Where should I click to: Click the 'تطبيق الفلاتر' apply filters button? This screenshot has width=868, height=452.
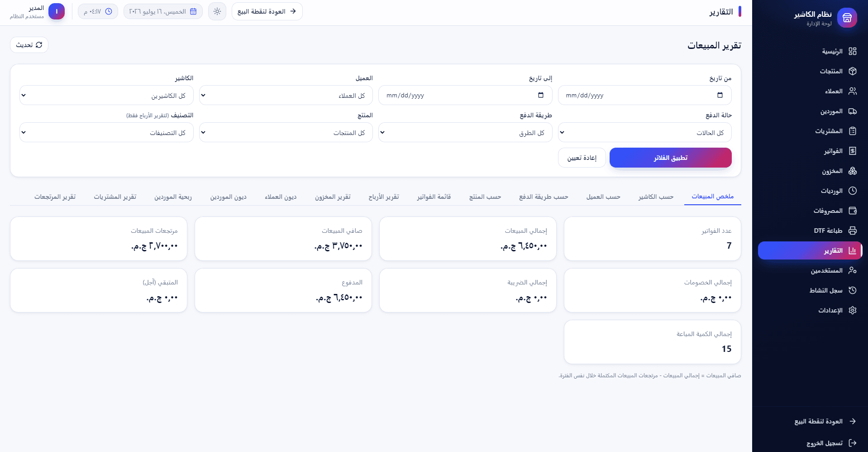[x=671, y=158]
